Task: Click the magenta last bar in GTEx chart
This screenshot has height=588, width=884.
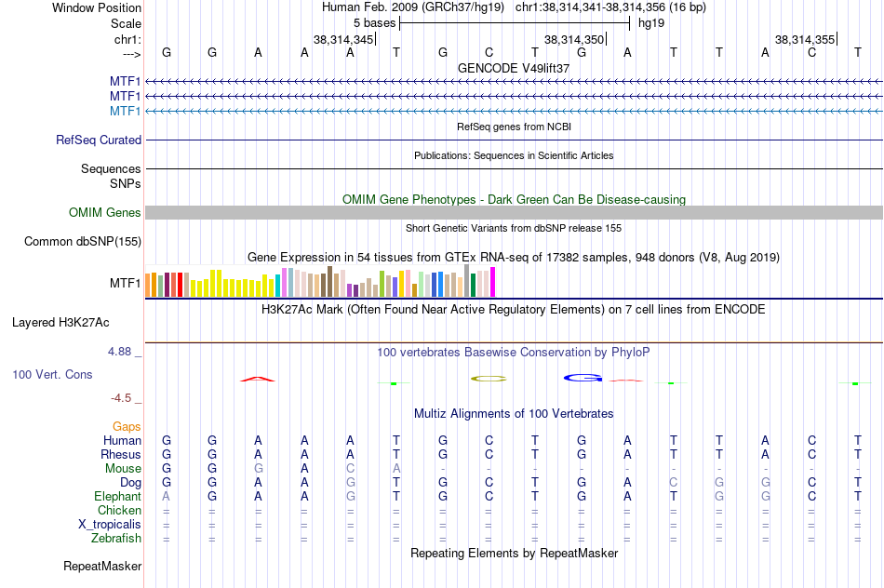Action: pyautogui.click(x=493, y=282)
